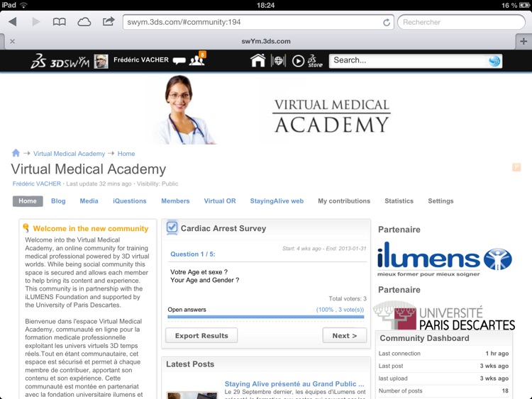Open a new Safari tab with the plus button

523,41
